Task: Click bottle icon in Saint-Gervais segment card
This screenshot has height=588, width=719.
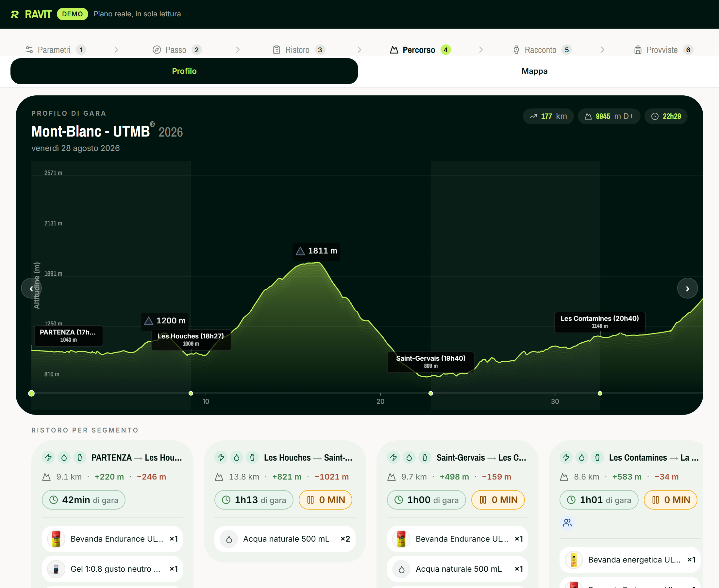Action: click(x=425, y=458)
